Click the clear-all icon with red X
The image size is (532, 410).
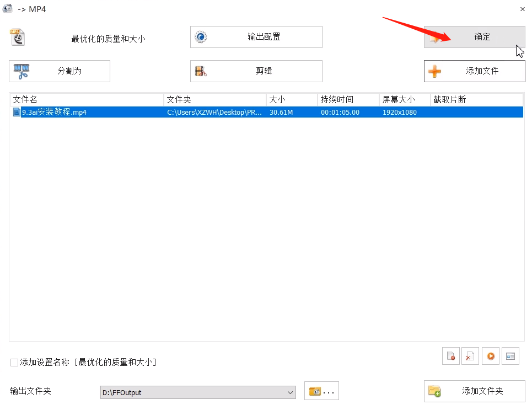[x=470, y=356]
